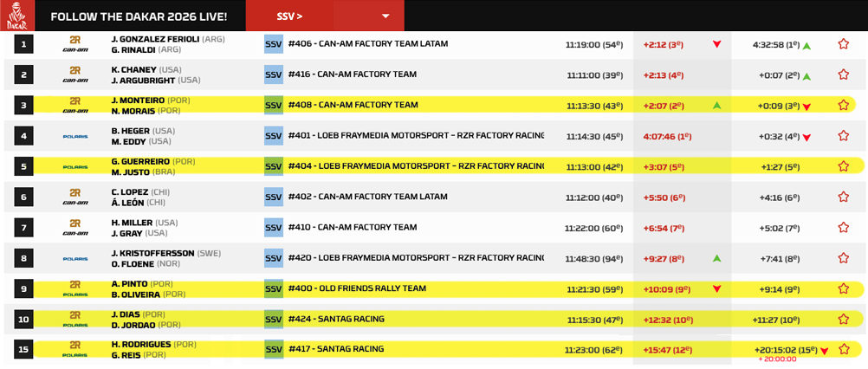Viewport: 868px width, 369px height.
Task: Click star for #420 Kristoffersson row
Action: (x=843, y=258)
